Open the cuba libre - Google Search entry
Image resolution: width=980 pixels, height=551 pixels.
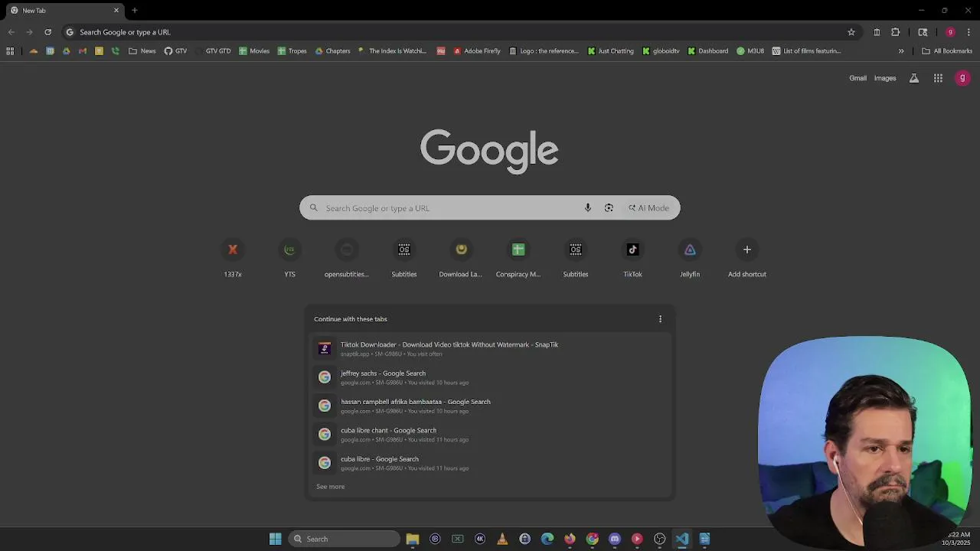(490, 463)
